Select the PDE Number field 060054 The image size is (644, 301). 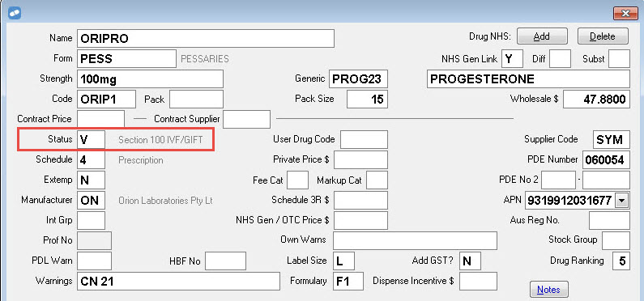click(606, 160)
